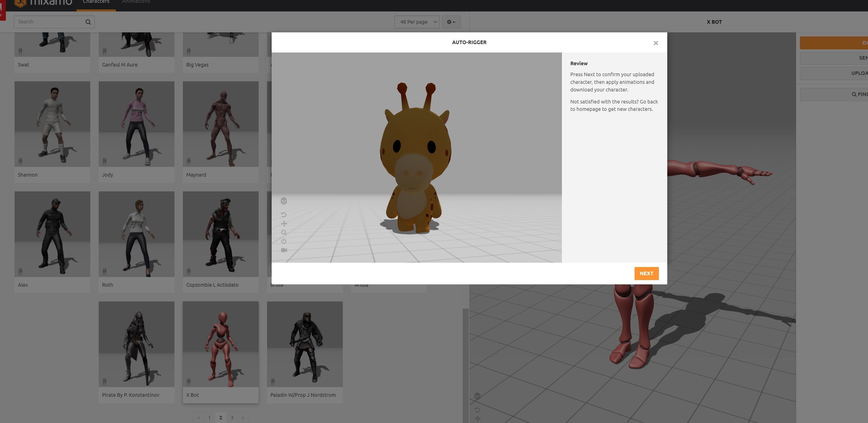The width and height of the screenshot is (868, 423).
Task: Click zoom magnifier icon in Auto-Rigger viewer
Action: tap(284, 233)
